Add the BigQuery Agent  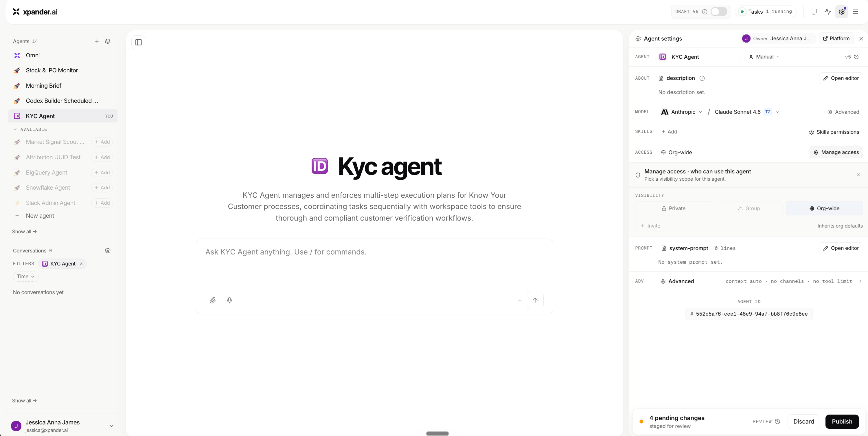click(102, 173)
